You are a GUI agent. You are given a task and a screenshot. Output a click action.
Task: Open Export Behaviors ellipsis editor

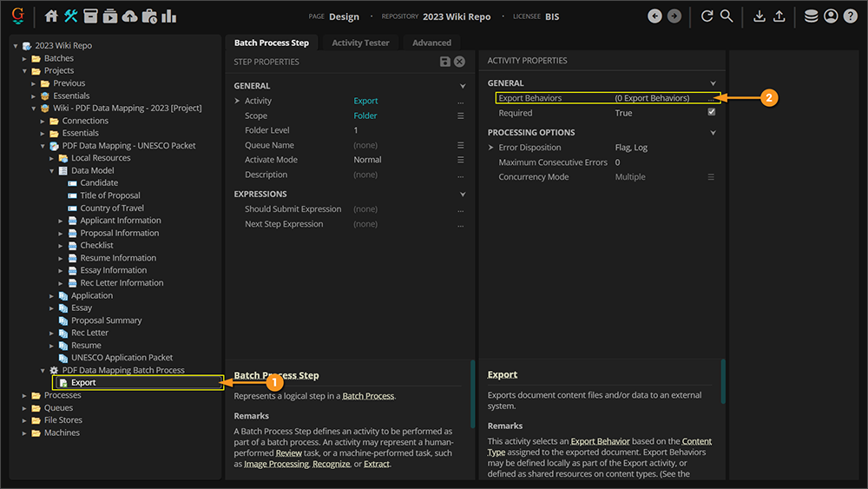[712, 99]
